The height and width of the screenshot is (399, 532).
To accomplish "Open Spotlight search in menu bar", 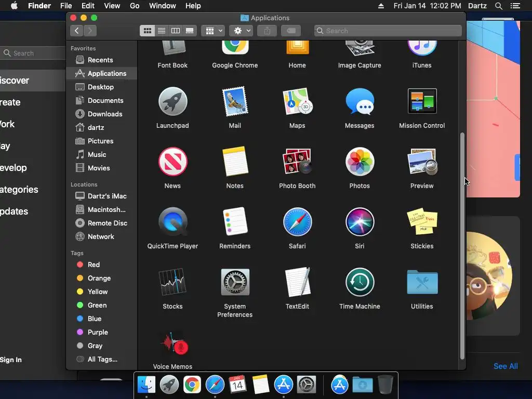I will tap(498, 6).
